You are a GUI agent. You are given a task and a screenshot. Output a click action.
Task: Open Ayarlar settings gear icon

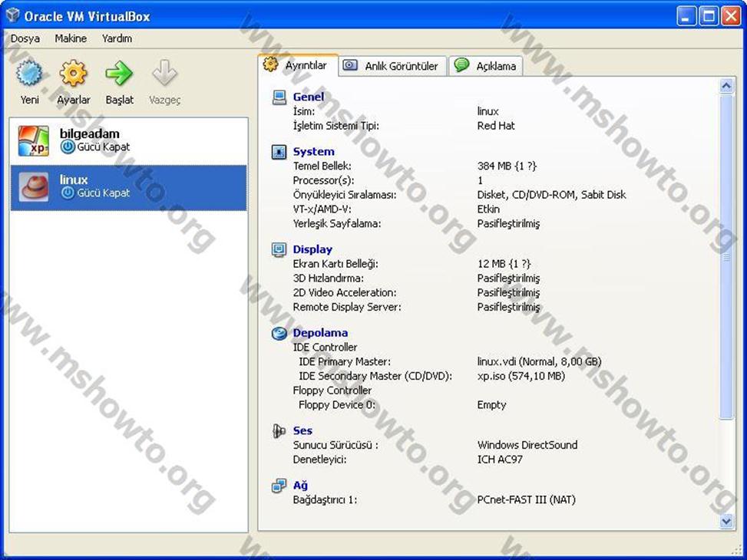pyautogui.click(x=74, y=74)
